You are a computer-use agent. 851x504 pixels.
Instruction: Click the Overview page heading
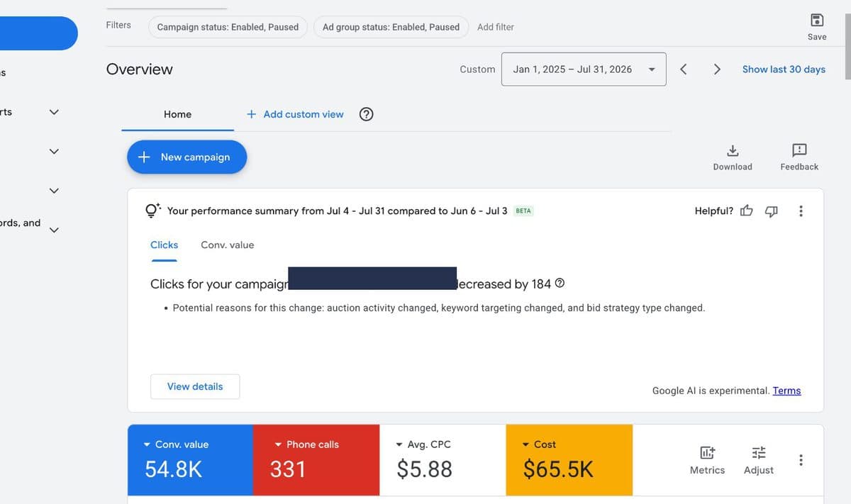[x=139, y=69]
